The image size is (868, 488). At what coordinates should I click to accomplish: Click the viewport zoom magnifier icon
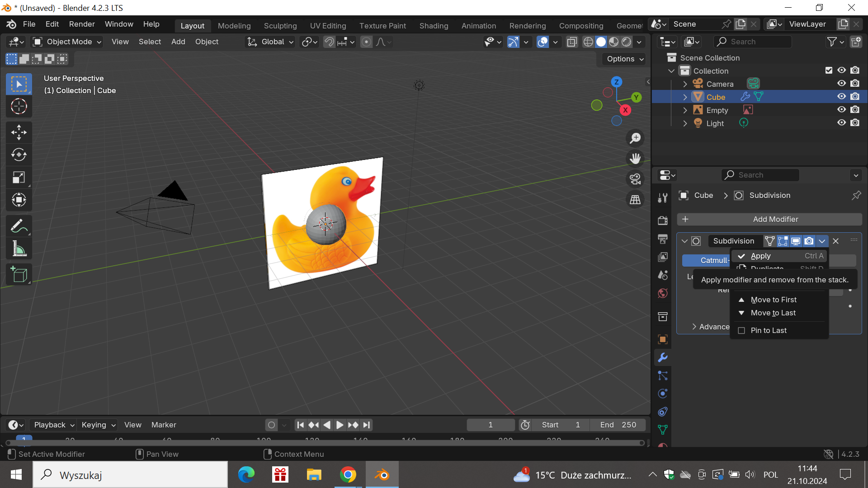[635, 138]
